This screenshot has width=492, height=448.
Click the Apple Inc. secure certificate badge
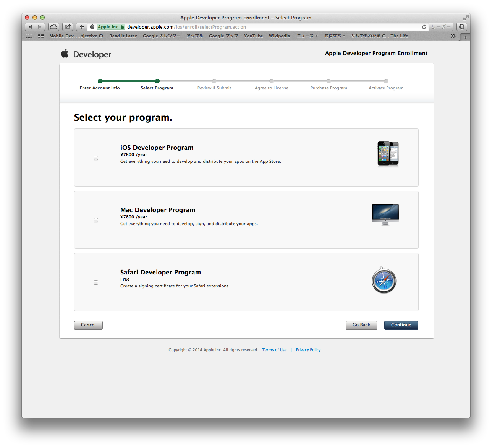111,27
